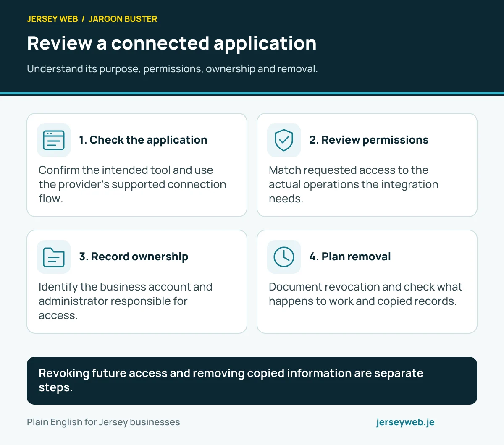Select the heading '4. Plan removal'
This screenshot has width=504, height=445.
click(x=350, y=257)
